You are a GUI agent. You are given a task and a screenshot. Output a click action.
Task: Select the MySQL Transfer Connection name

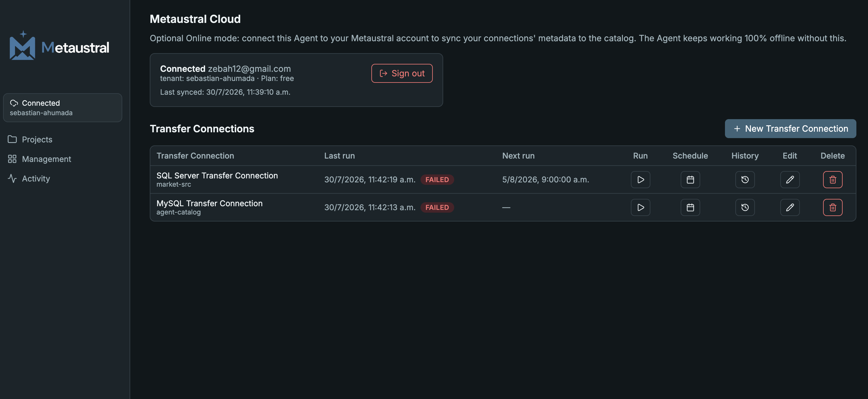tap(209, 203)
